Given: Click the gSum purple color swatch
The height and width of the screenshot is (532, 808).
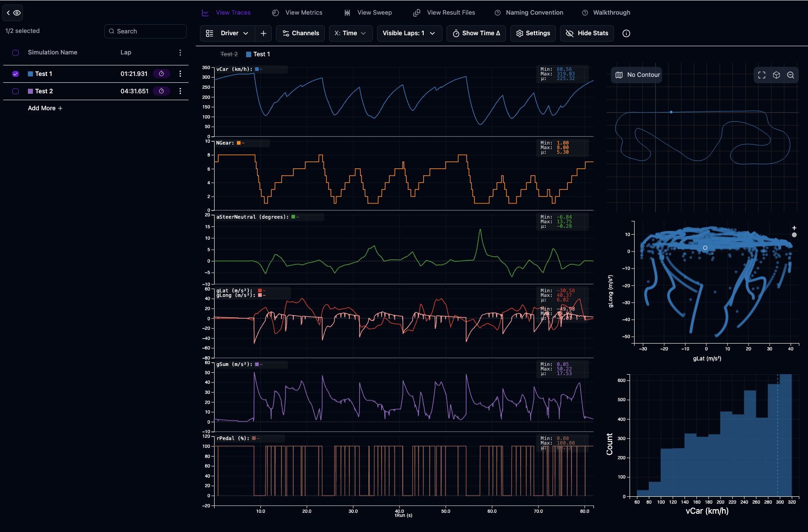Looking at the screenshot, I should point(257,365).
